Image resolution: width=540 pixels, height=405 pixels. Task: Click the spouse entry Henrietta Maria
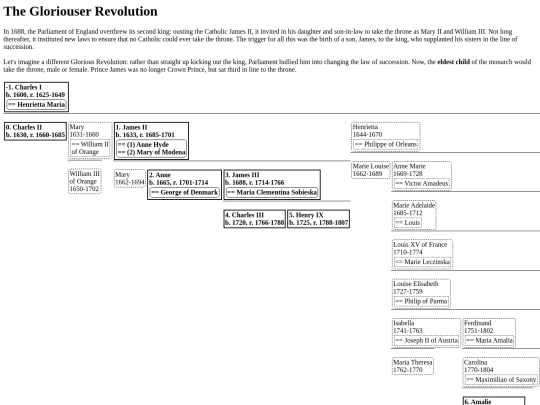[37, 104]
